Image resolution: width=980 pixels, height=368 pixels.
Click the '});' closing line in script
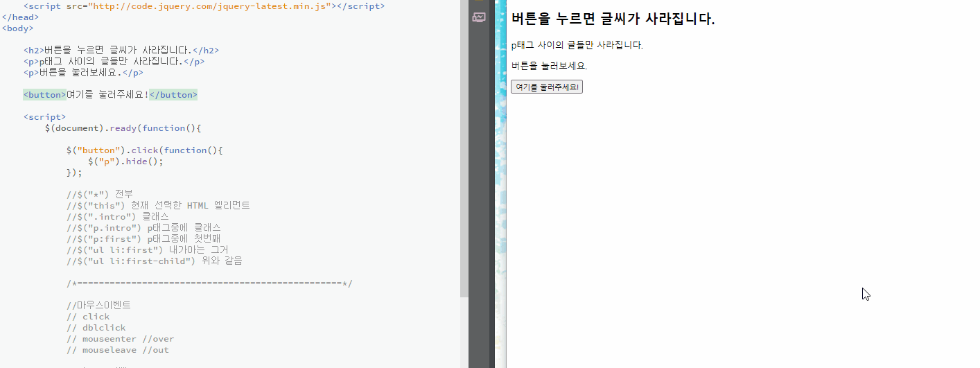point(74,173)
